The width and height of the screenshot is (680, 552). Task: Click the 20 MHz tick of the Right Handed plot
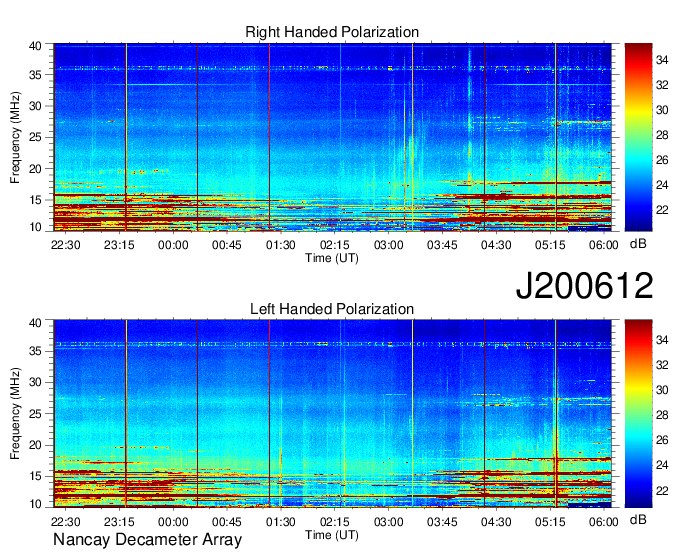pyautogui.click(x=35, y=169)
